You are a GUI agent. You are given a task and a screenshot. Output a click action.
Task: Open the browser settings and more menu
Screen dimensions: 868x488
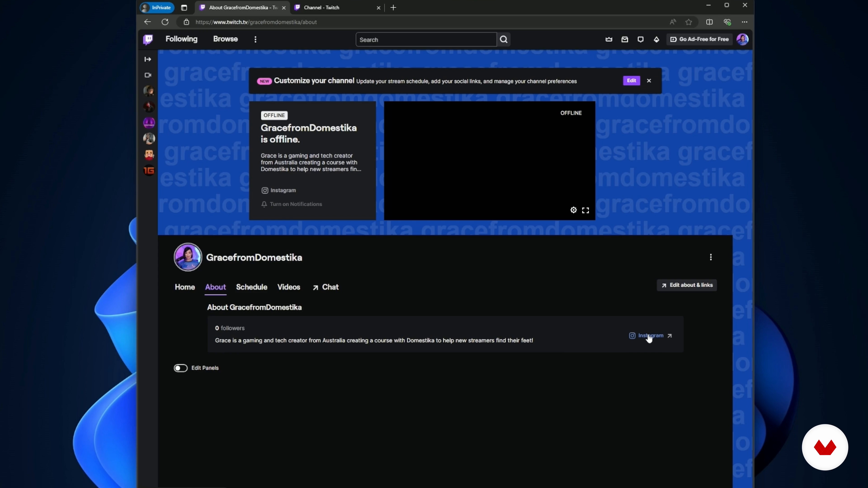click(x=744, y=22)
